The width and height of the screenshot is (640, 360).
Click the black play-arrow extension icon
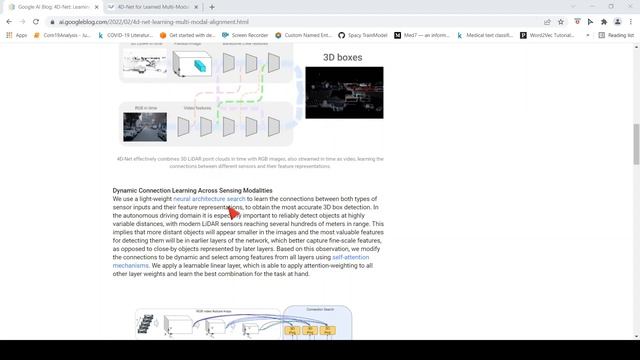click(x=591, y=22)
